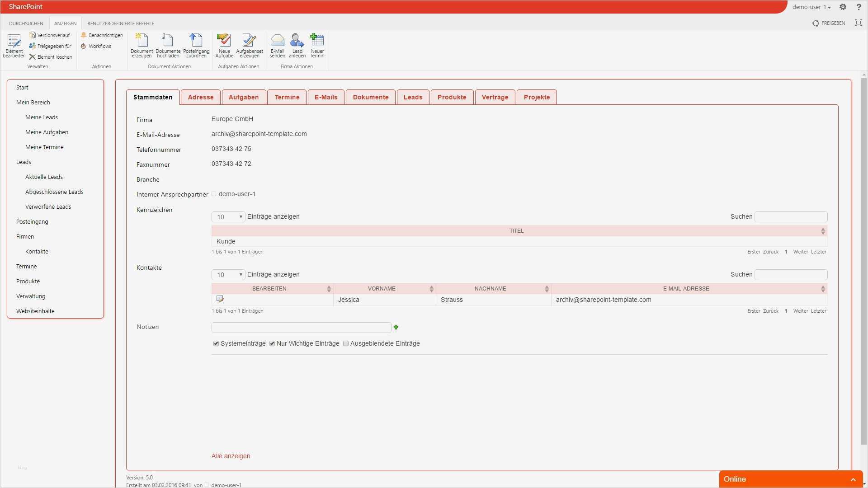868x488 pixels.
Task: Disable the Systemeinträge checkbox
Action: (x=216, y=343)
